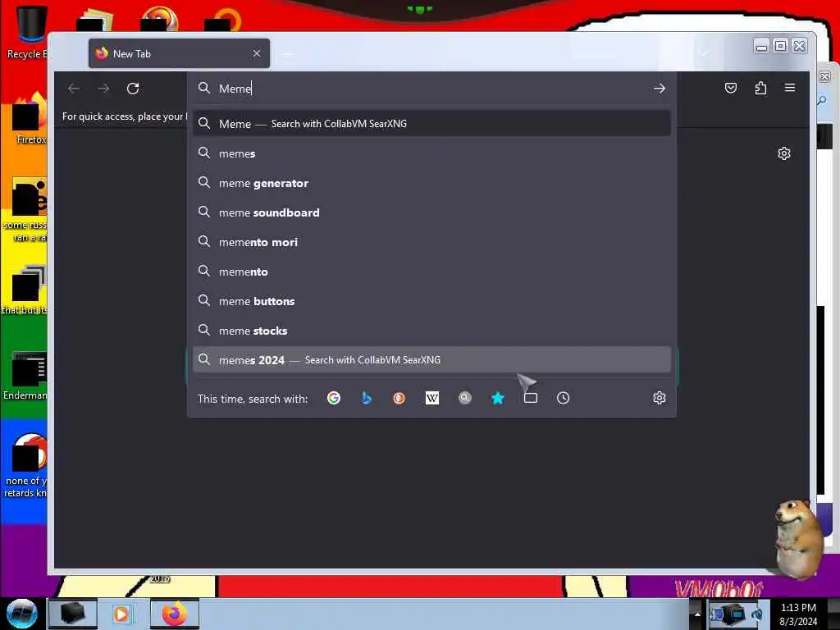This screenshot has width=840, height=630.
Task: Show hidden system tray icons
Action: click(697, 614)
